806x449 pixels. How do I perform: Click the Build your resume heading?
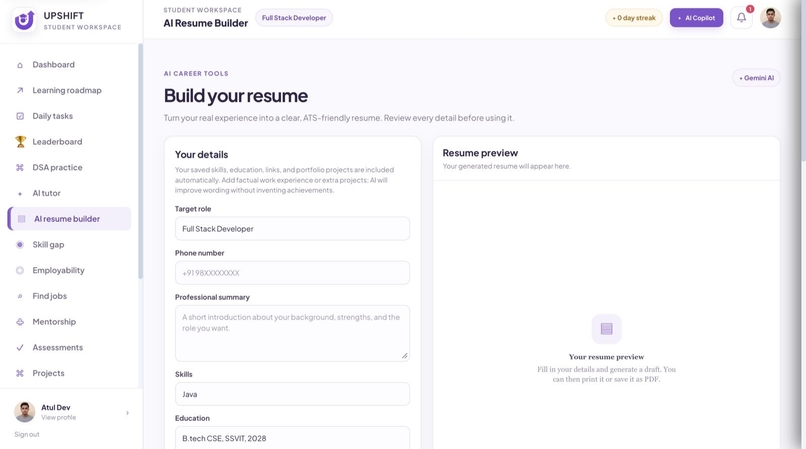pos(235,96)
